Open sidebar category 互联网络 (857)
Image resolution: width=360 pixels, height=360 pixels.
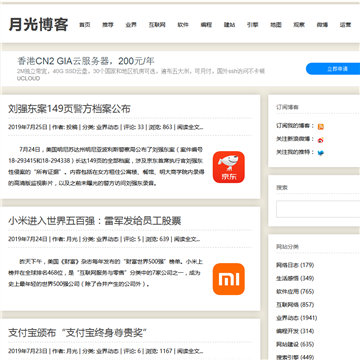295,305
